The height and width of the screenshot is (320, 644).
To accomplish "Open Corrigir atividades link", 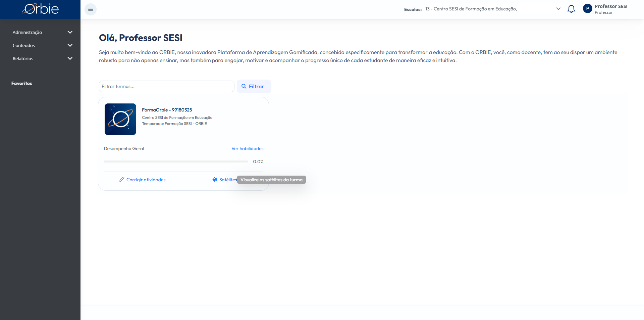I will (146, 180).
